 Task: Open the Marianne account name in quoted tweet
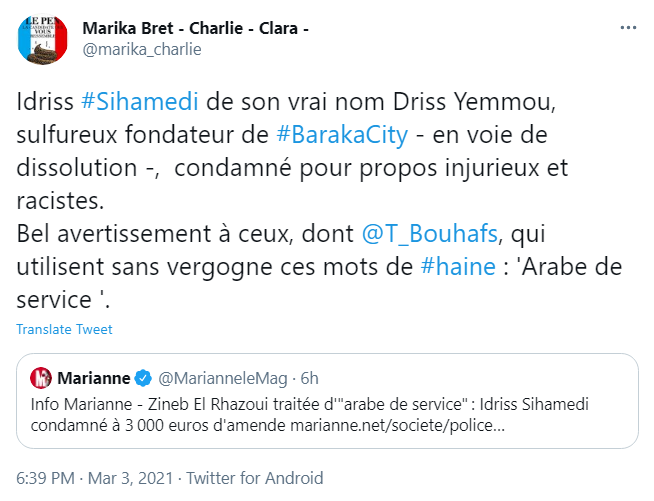(x=94, y=379)
